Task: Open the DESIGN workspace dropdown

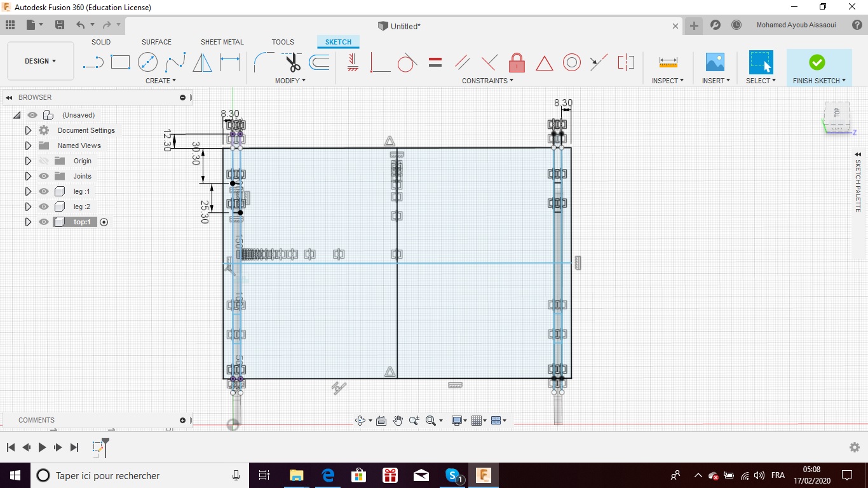Action: pyautogui.click(x=41, y=61)
